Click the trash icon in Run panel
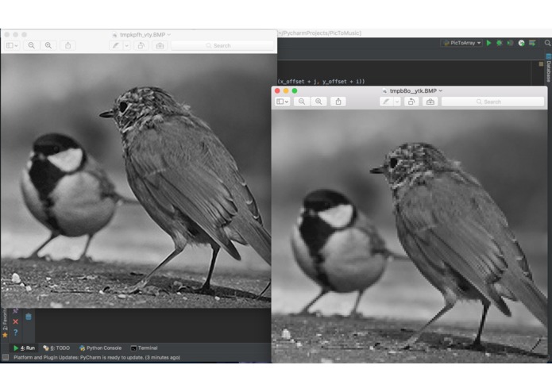This screenshot has height=392, width=552. pyautogui.click(x=29, y=317)
